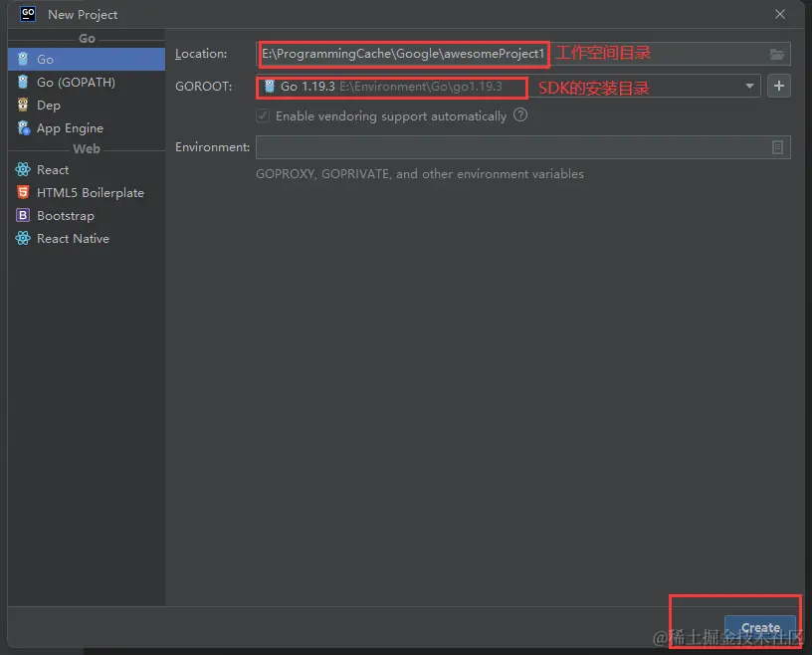Click the Bootstrap B icon
Image resolution: width=812 pixels, height=655 pixels.
[x=23, y=215]
